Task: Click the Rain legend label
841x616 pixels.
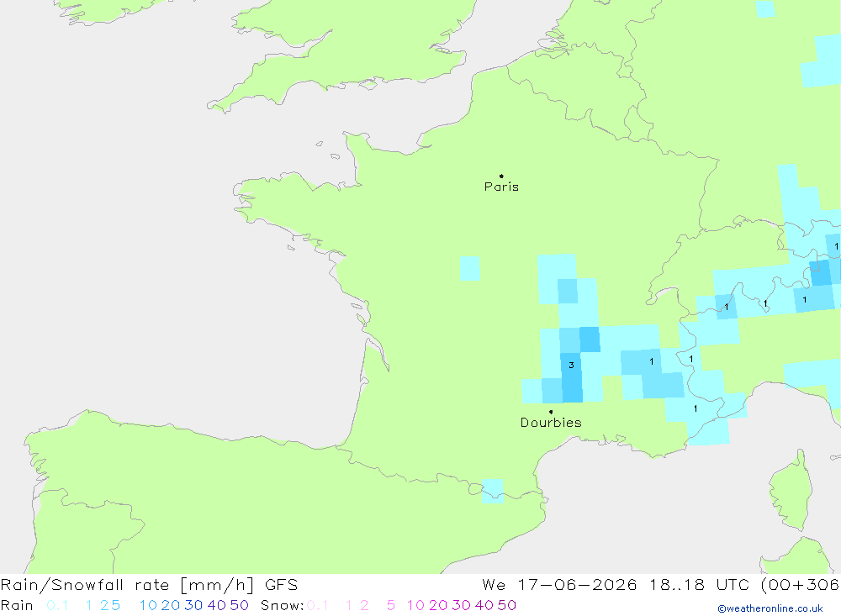Action: click(17, 605)
